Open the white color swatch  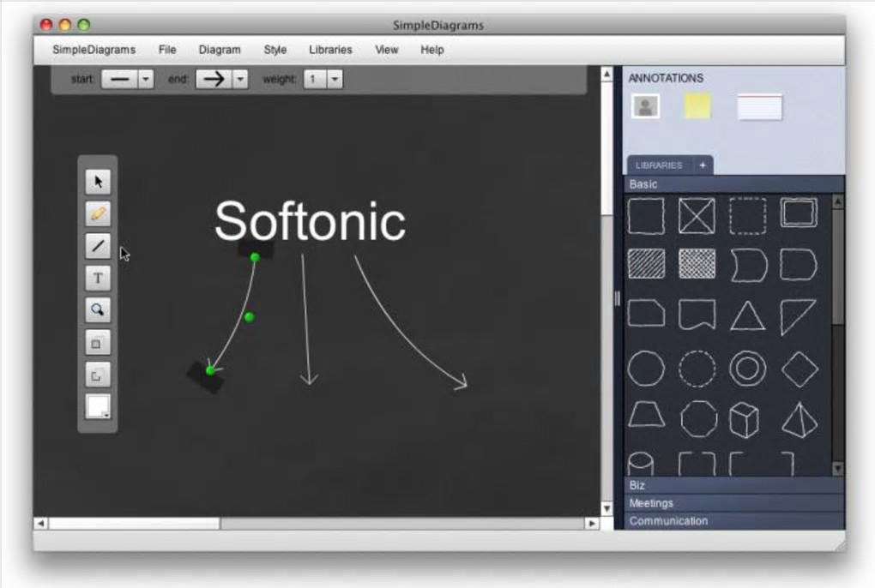pos(98,406)
